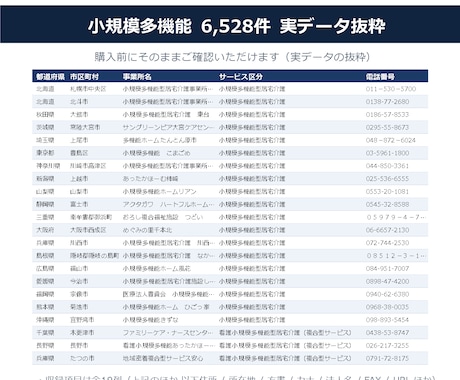
Task: Click the サービス区分 column header
Action: [241, 77]
